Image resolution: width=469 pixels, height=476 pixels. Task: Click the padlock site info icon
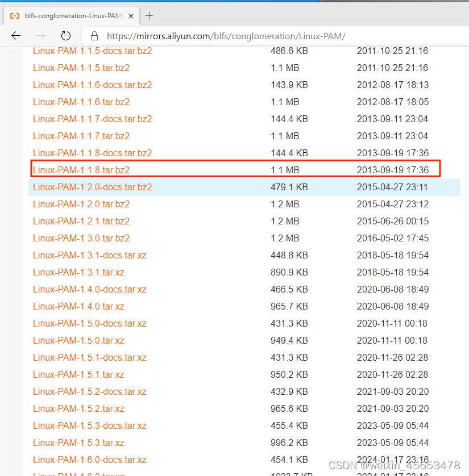click(94, 36)
